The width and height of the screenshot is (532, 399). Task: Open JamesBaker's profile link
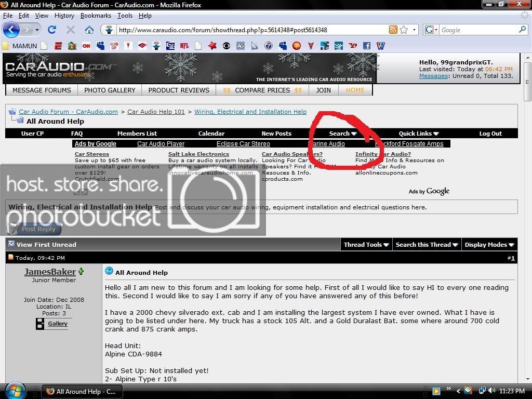50,272
